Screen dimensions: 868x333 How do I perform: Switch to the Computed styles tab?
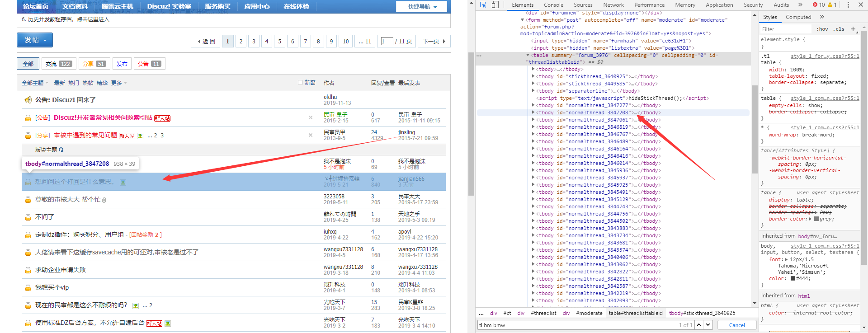click(x=798, y=17)
